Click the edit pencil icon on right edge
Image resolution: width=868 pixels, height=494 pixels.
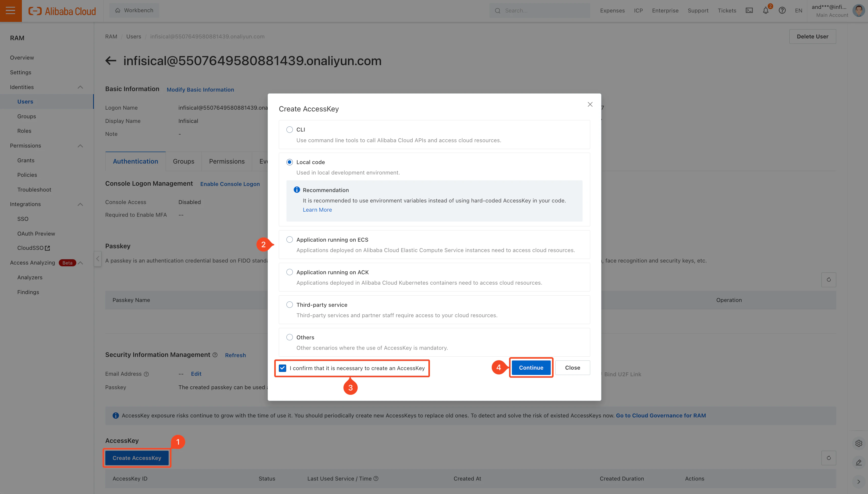point(859,462)
